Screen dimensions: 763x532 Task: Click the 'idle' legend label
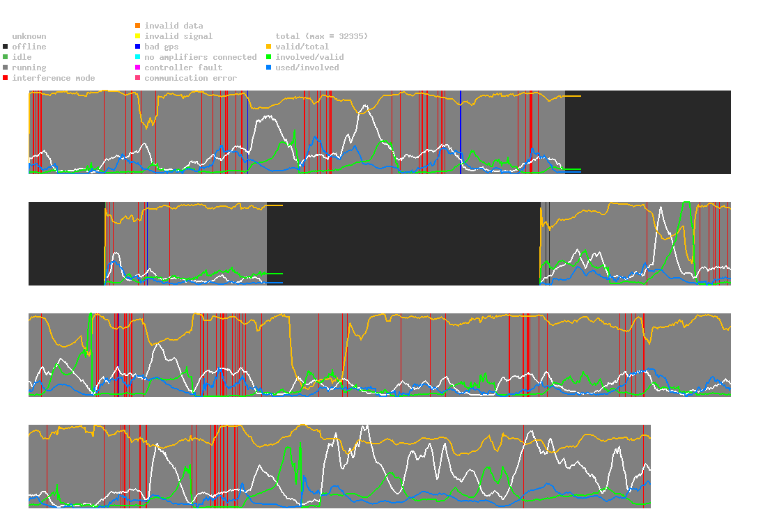pos(22,57)
